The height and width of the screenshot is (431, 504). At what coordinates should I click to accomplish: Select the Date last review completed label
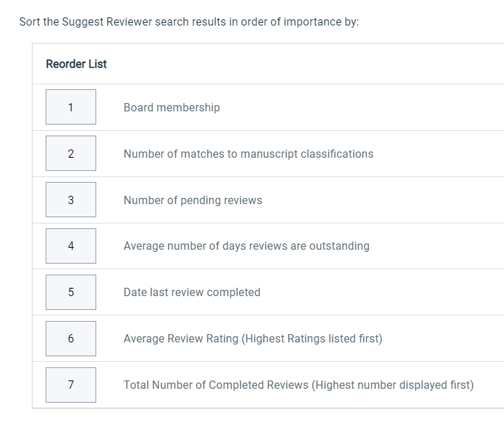click(x=192, y=292)
